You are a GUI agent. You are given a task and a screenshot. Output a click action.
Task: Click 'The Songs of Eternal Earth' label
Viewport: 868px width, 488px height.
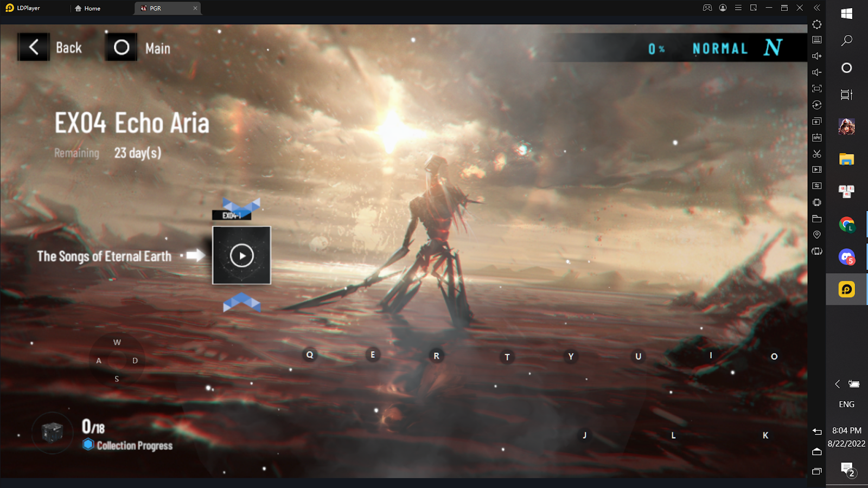pos(104,256)
